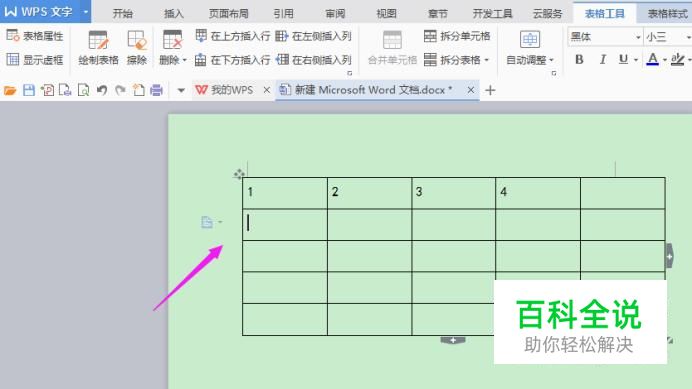Open the cell alignment dialog launcher in ribbon
The height and width of the screenshot is (389, 692).
554,73
